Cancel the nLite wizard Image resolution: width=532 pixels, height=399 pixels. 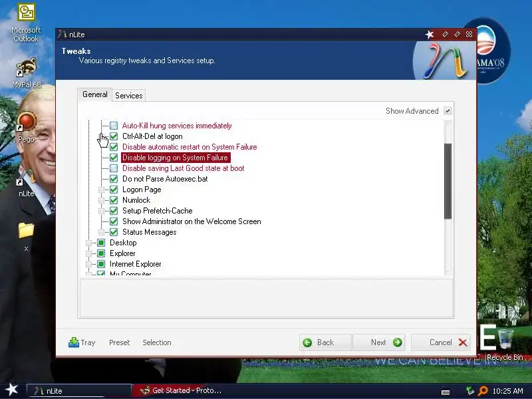click(441, 342)
